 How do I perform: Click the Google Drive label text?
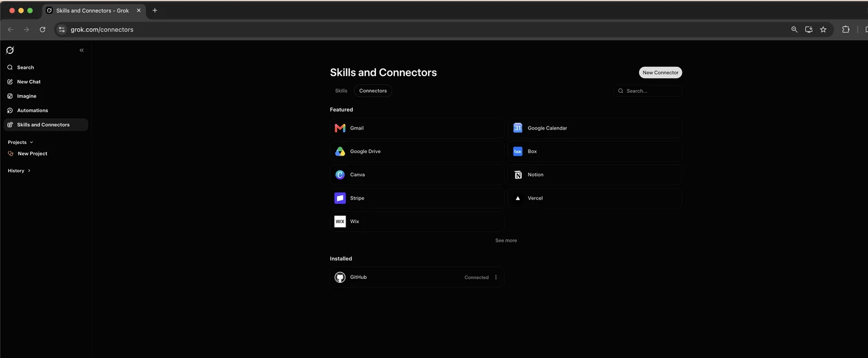click(x=366, y=151)
